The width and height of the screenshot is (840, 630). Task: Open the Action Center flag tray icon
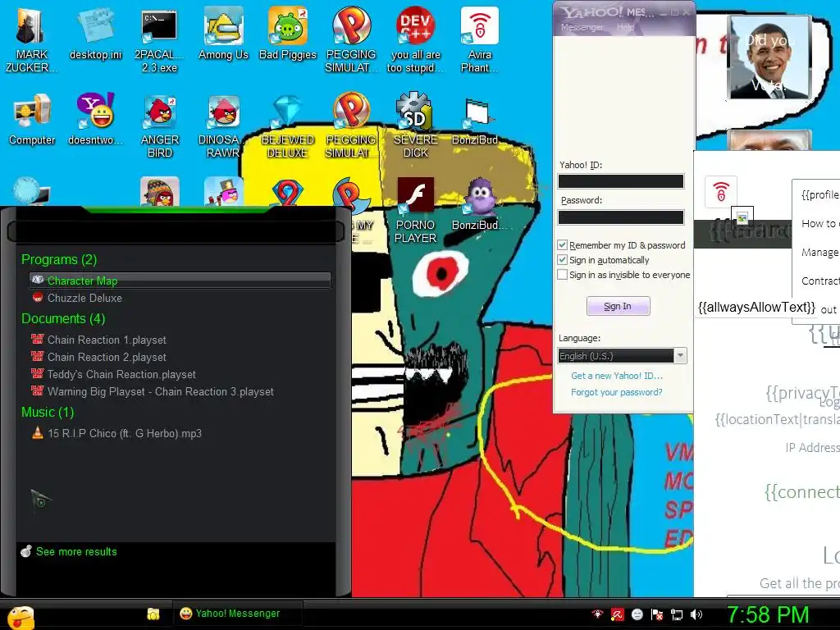(657, 614)
